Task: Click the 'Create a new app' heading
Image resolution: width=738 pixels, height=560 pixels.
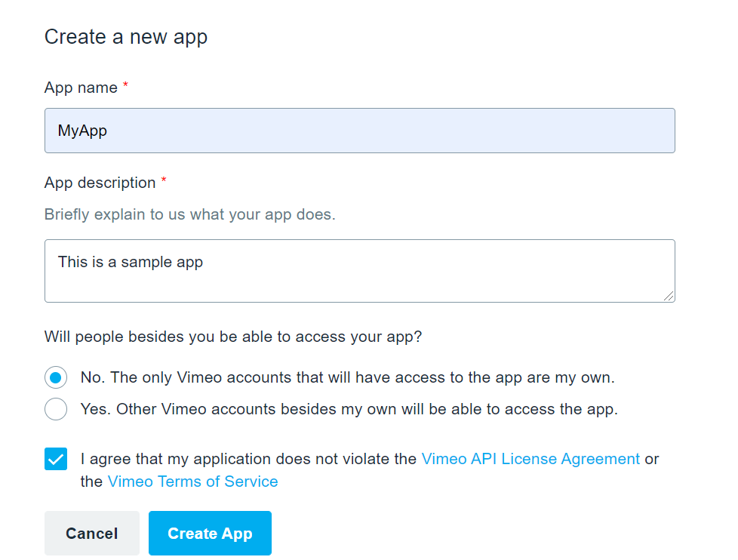Action: click(126, 37)
